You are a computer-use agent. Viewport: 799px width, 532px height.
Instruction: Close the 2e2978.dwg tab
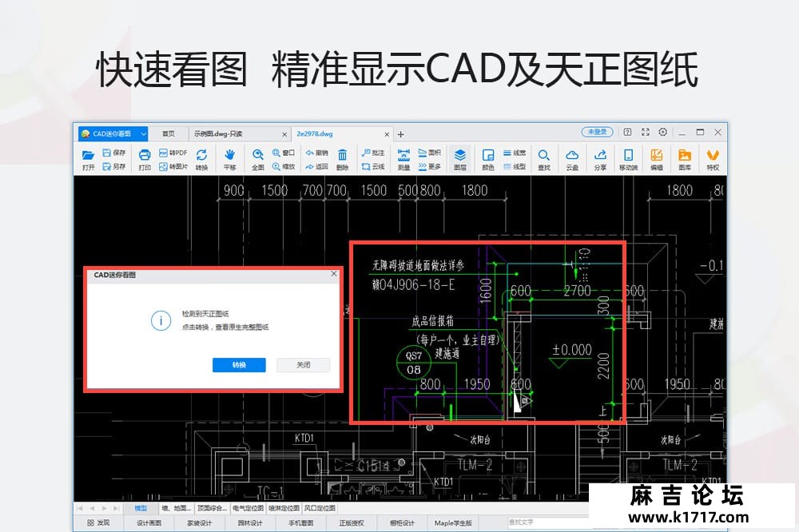point(387,134)
